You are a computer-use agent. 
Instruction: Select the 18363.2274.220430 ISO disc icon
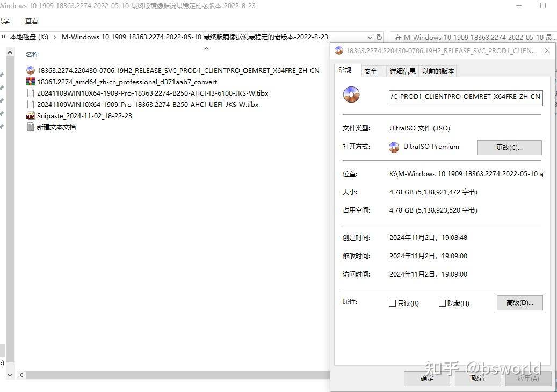click(31, 70)
